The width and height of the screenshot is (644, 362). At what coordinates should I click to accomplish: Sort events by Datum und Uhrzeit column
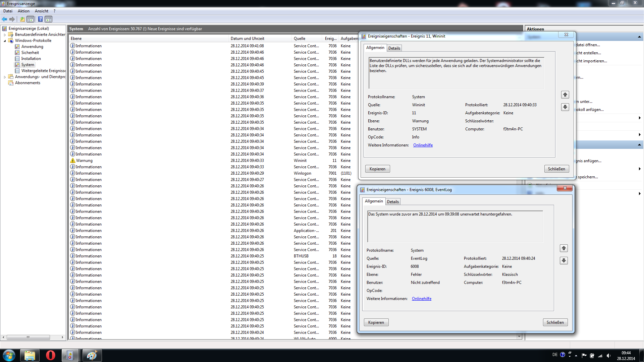click(x=247, y=39)
